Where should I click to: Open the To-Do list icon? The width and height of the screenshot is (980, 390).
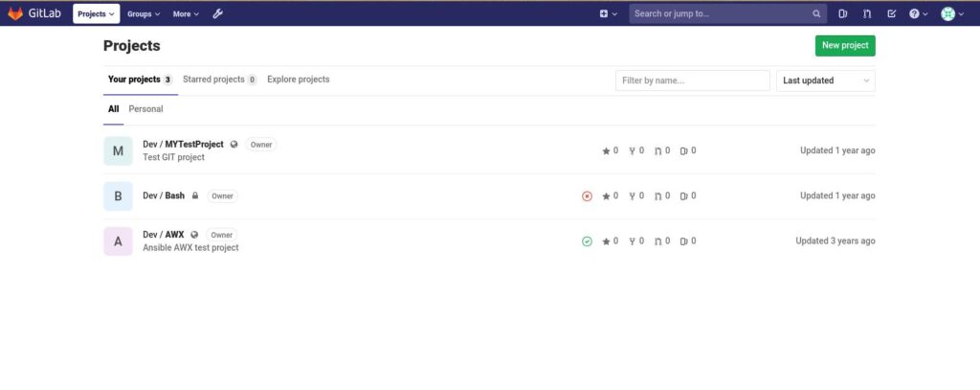pyautogui.click(x=892, y=13)
